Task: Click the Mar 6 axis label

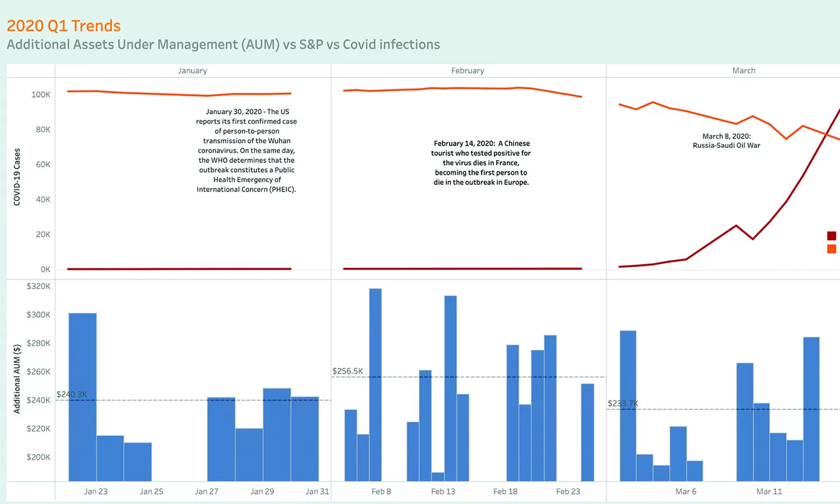Action: click(686, 491)
